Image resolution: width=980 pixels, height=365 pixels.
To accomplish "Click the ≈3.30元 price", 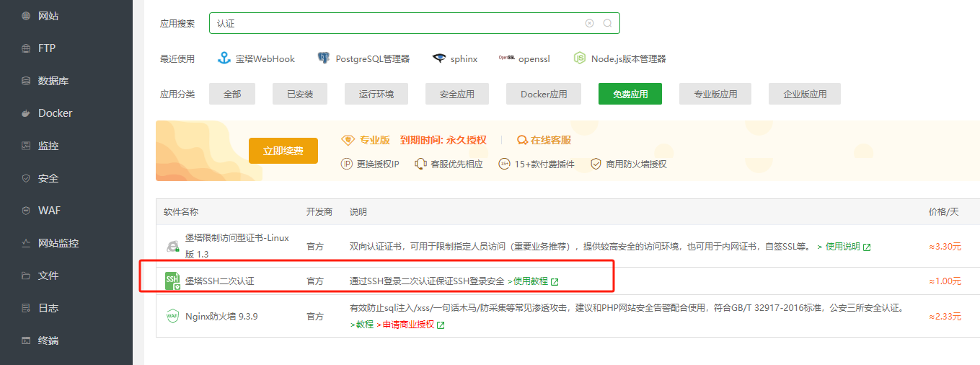I will click(x=945, y=247).
